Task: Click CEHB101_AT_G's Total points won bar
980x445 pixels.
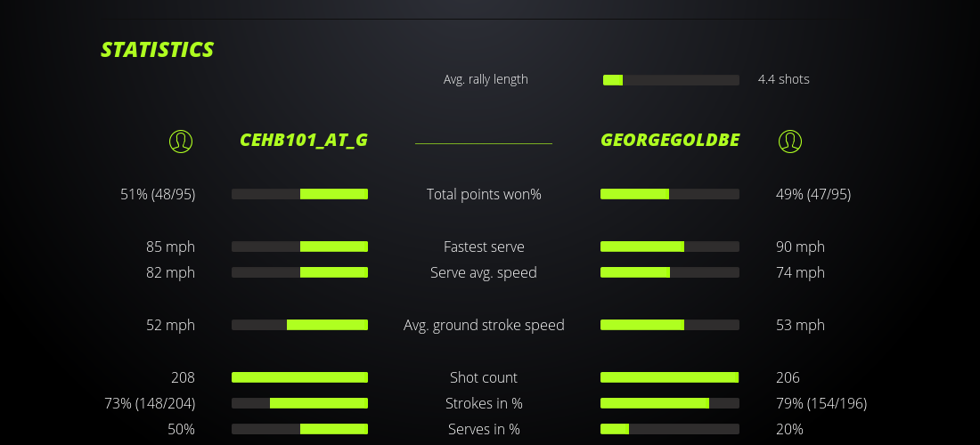Action: 299,194
